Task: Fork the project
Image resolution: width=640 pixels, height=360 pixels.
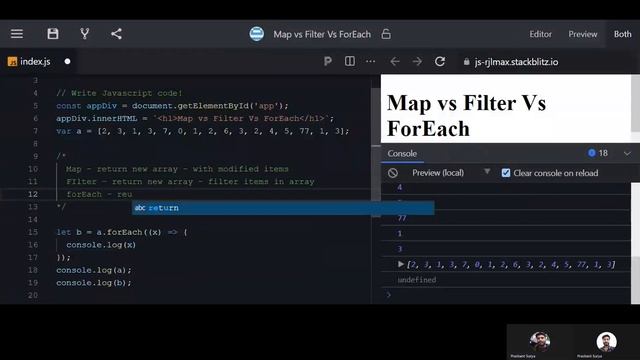Action: 84,34
